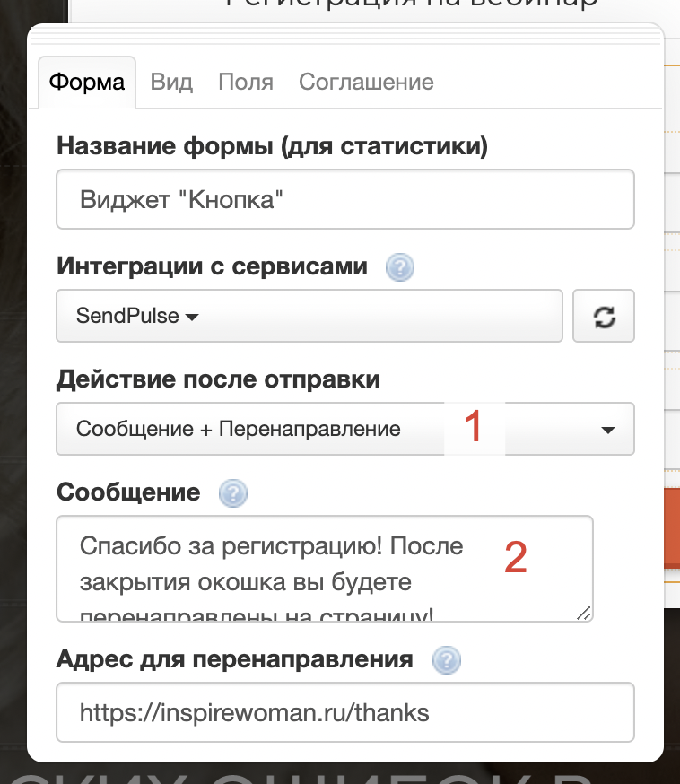This screenshot has width=680, height=784.
Task: Open the Вид tab
Action: 171,83
